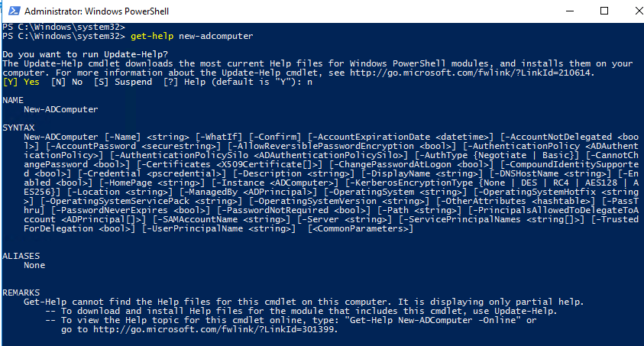Click the SYNTAX section heading
Screen dimensions: 644x346
18,125
